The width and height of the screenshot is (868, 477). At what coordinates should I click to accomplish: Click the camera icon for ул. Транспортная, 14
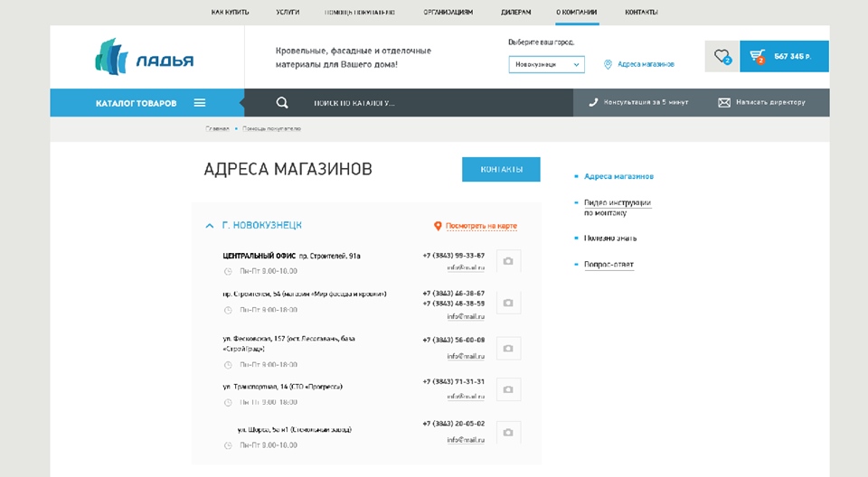click(x=508, y=389)
